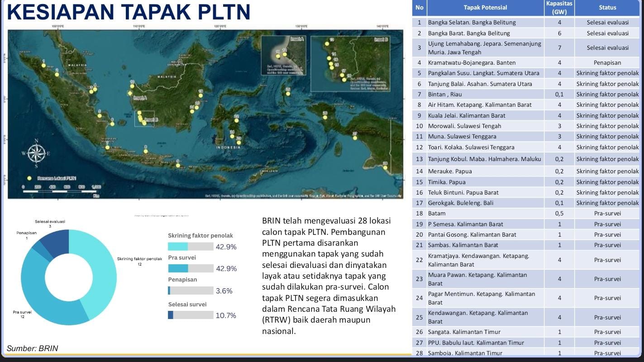Click the Penapisan 3.6% progress bar
This screenshot has width=644, height=362.
coord(191,291)
